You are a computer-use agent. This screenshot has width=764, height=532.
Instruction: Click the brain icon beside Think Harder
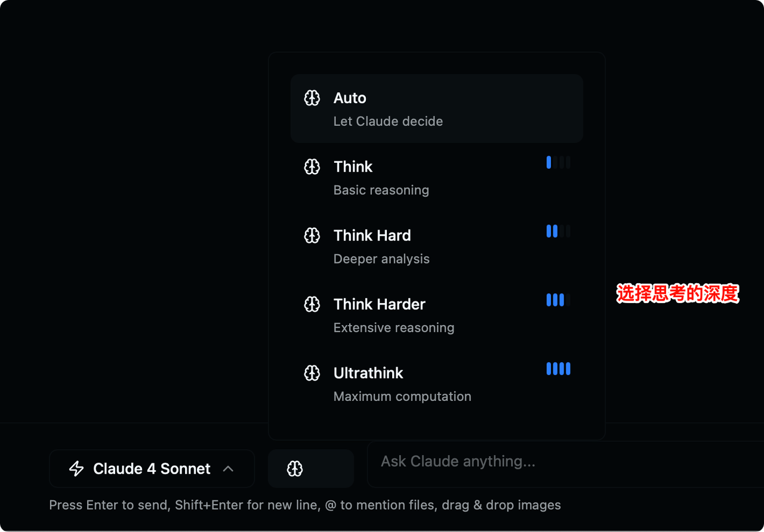pyautogui.click(x=312, y=304)
